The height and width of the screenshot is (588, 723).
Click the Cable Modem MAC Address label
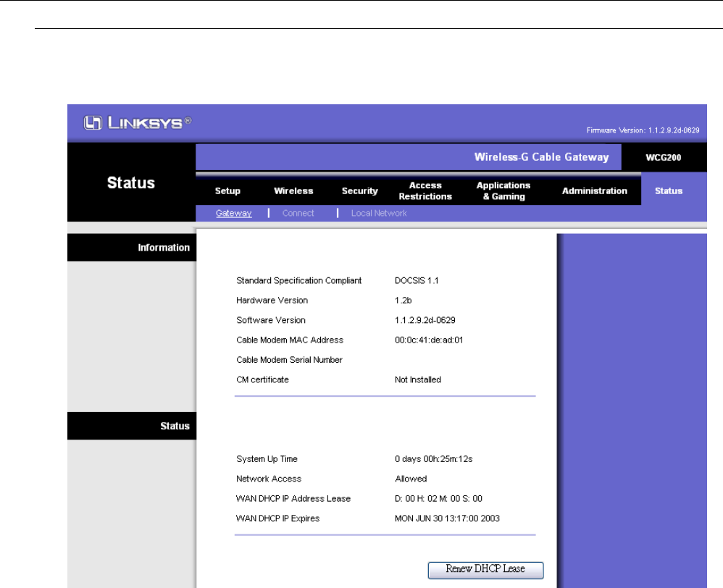pyautogui.click(x=290, y=340)
